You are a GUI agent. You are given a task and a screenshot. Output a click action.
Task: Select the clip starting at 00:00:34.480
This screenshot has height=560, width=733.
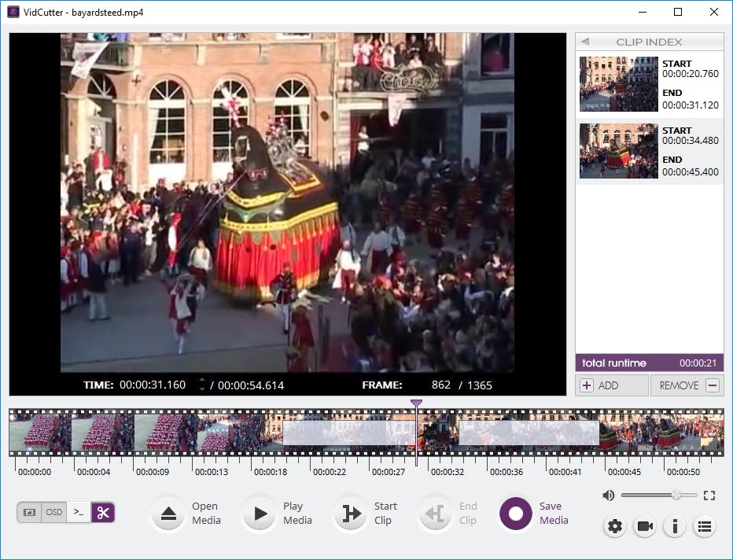[x=650, y=151]
